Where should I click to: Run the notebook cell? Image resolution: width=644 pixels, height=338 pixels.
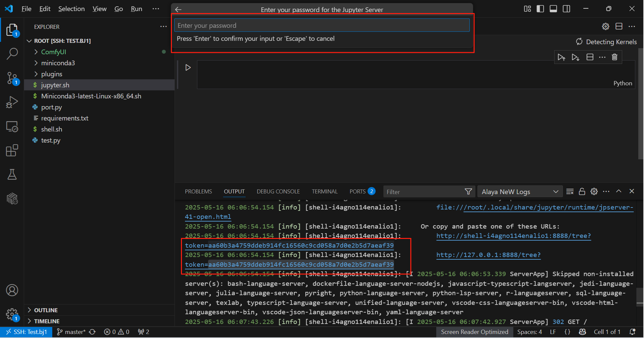pyautogui.click(x=188, y=68)
